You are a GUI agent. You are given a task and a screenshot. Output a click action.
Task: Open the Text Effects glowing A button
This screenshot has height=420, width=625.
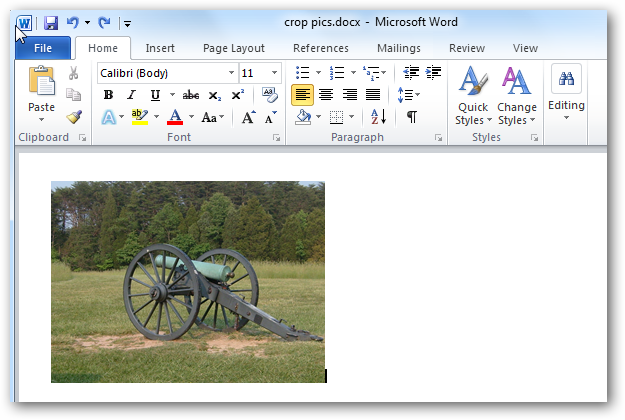(x=109, y=117)
